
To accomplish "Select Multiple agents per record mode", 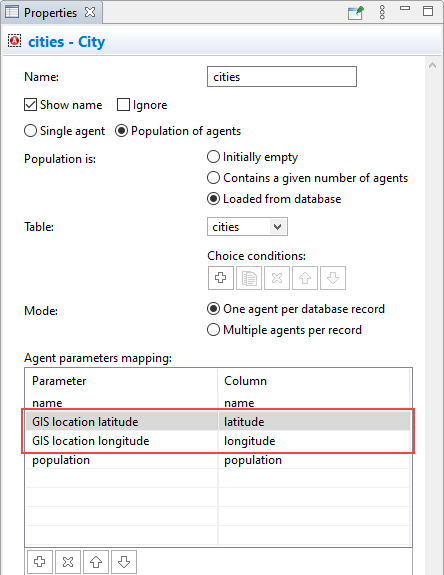I will [213, 330].
